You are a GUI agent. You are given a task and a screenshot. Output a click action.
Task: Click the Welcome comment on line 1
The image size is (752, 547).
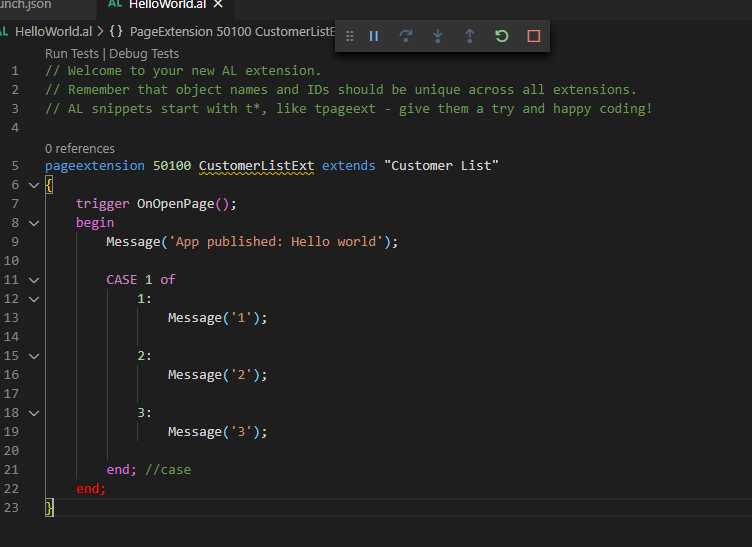point(183,71)
